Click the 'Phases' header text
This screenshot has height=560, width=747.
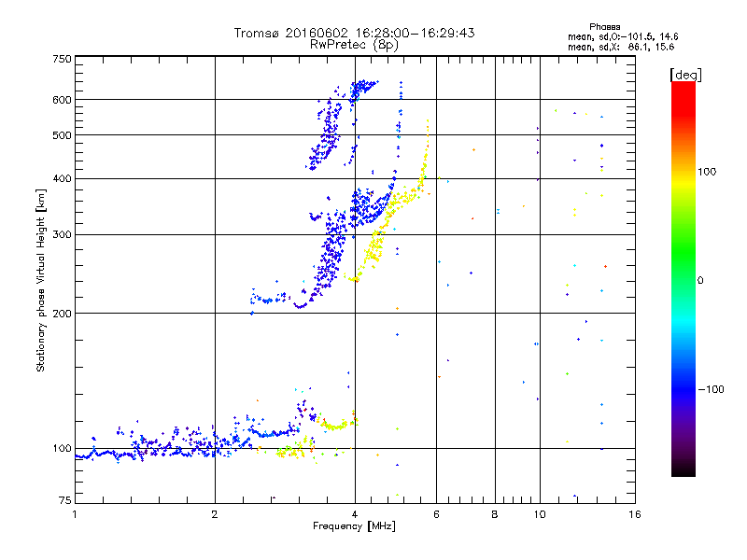(604, 27)
